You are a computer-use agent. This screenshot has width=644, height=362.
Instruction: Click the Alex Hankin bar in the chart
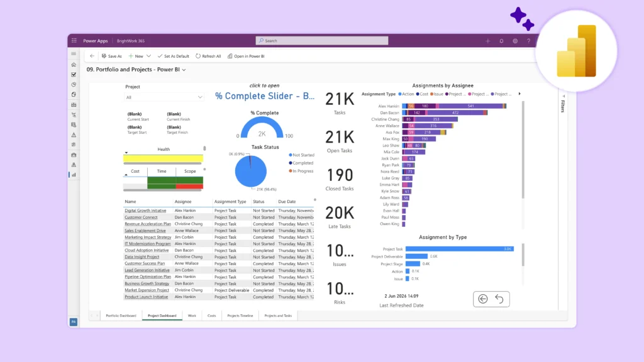(454, 106)
